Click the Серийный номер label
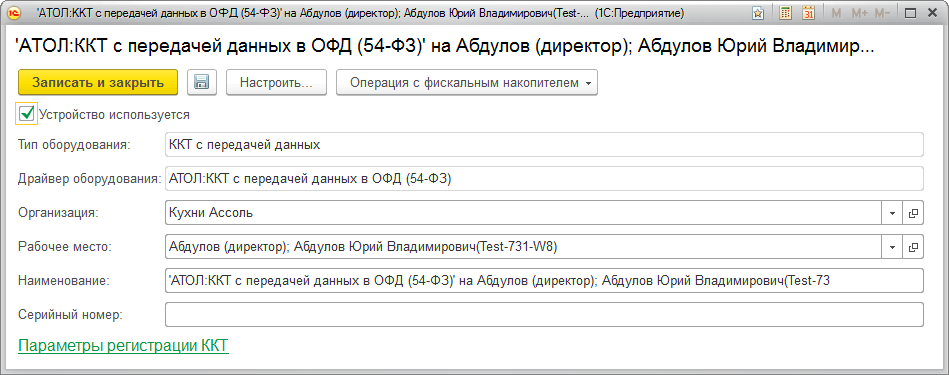The width and height of the screenshot is (949, 375). click(71, 315)
